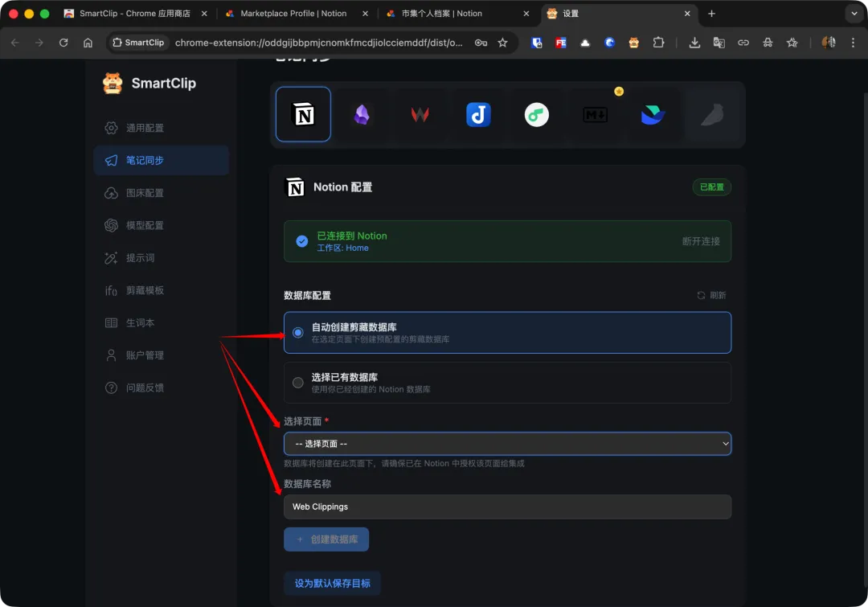Click the translate toolbar icon
The image size is (868, 607).
click(719, 43)
